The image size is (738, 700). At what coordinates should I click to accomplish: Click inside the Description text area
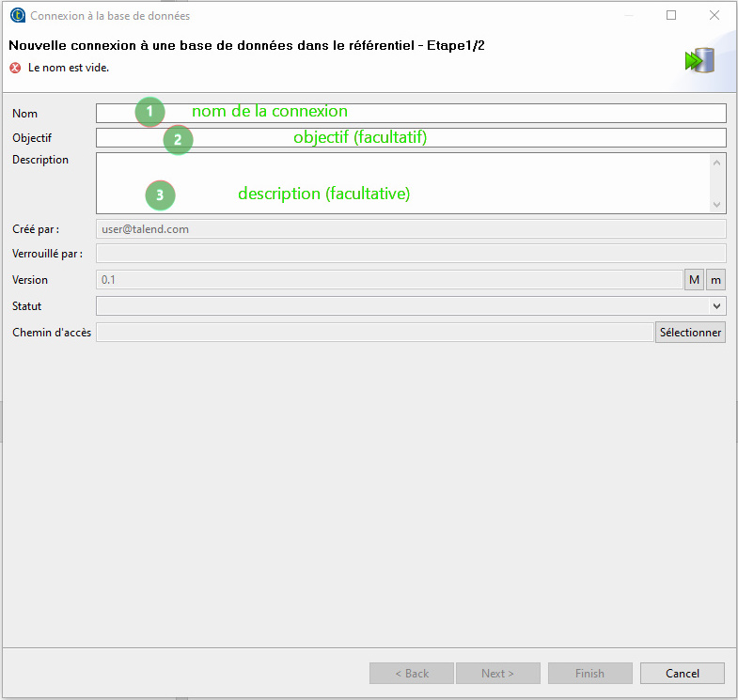pos(403,183)
